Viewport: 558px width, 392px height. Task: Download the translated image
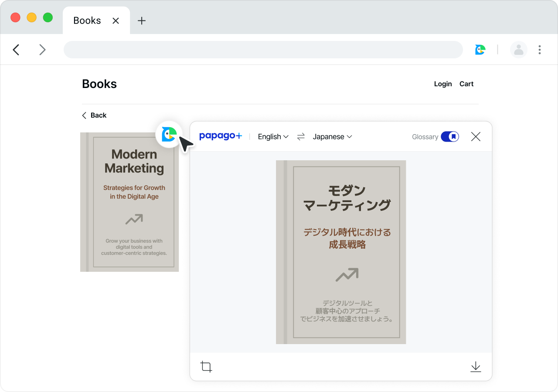476,367
